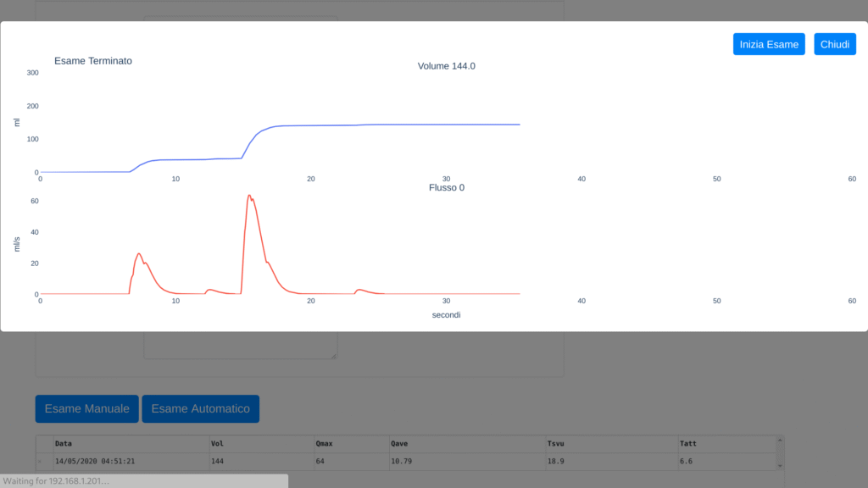Click the Esame Terminato status label
The image size is (868, 488).
click(x=93, y=60)
